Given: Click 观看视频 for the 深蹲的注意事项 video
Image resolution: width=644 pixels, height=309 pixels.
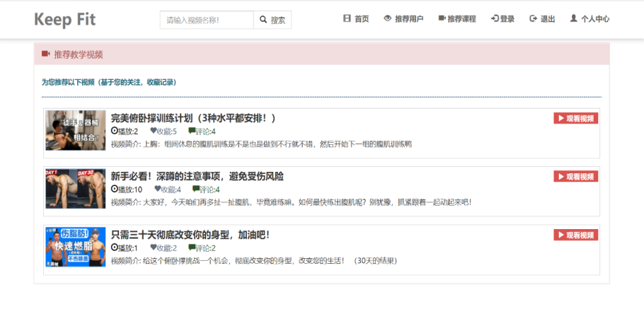Looking at the screenshot, I should pos(576,177).
